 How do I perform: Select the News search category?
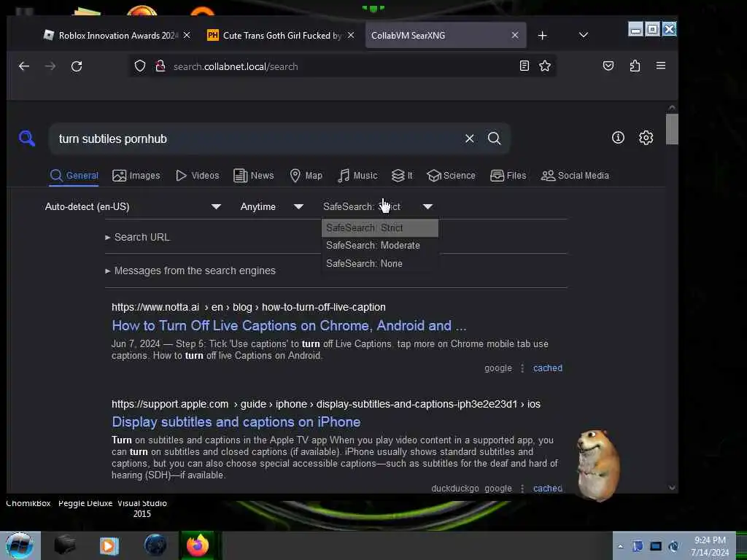pos(253,175)
